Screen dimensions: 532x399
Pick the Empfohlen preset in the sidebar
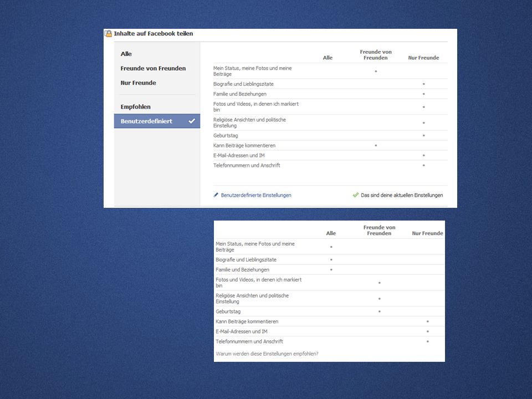(x=136, y=106)
